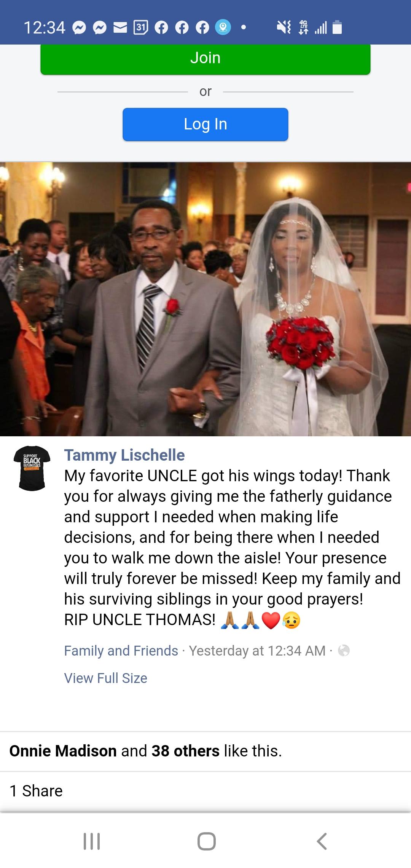Tap the Android back arrow icon
411x868 pixels.
322,841
